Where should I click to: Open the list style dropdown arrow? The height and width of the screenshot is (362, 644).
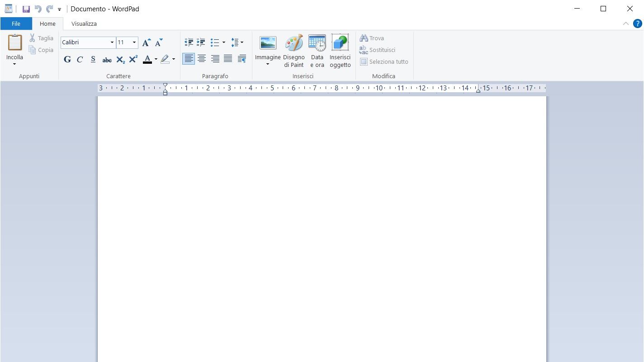(223, 42)
